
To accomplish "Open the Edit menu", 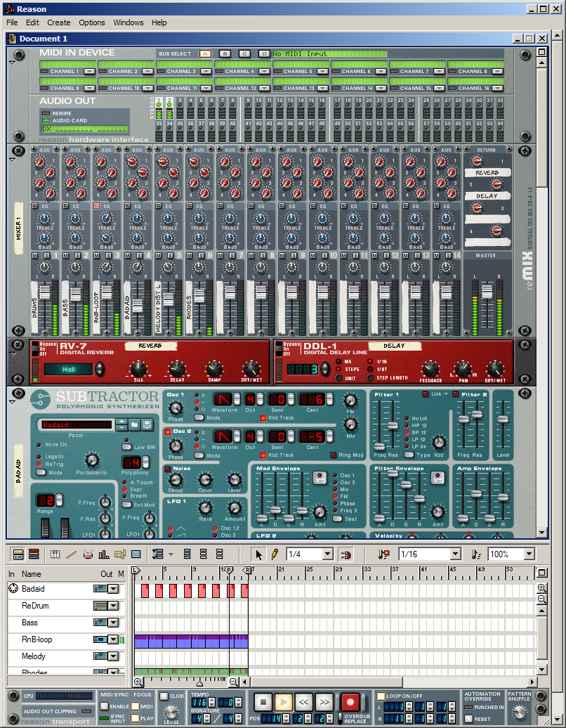I will 32,22.
